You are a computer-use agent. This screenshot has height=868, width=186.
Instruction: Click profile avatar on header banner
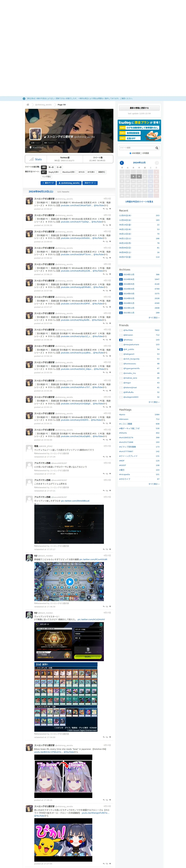pyautogui.click(x=35, y=134)
